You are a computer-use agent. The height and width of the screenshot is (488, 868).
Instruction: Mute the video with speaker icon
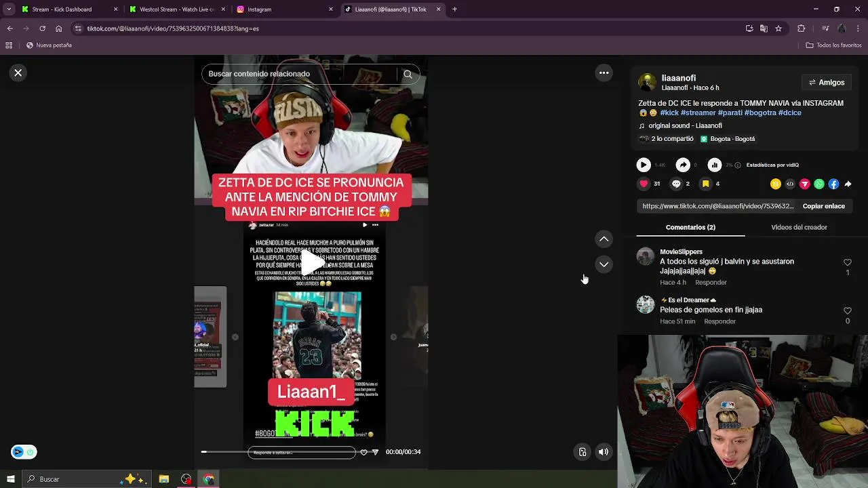tap(604, 452)
